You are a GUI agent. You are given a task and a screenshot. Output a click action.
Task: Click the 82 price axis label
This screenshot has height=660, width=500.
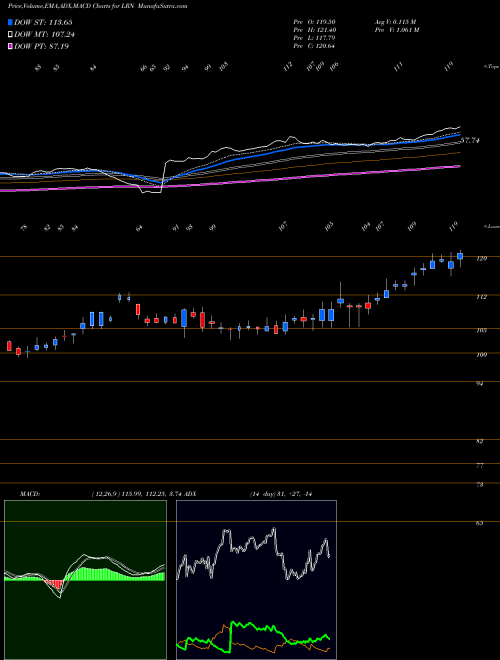[x=479, y=442]
